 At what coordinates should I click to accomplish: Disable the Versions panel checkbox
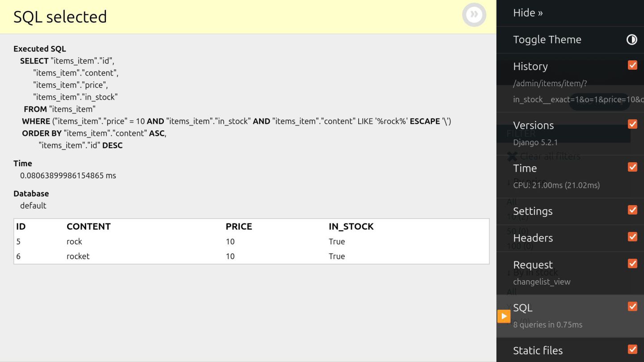point(632,124)
